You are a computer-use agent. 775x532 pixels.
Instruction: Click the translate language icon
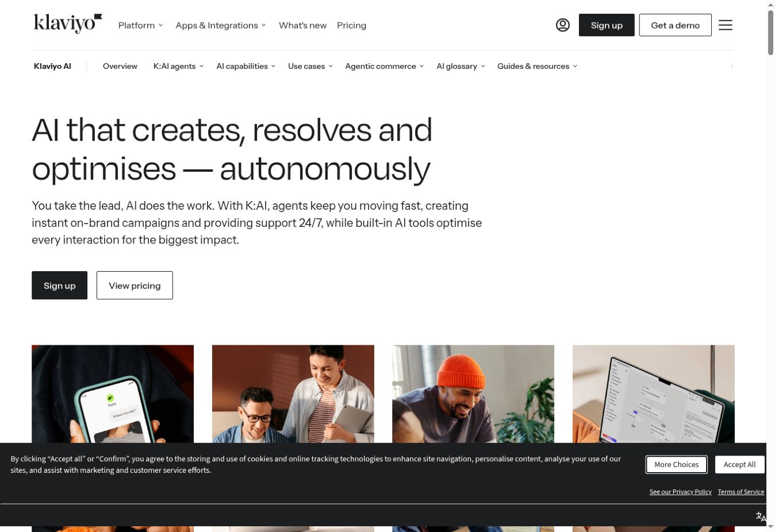point(761,516)
